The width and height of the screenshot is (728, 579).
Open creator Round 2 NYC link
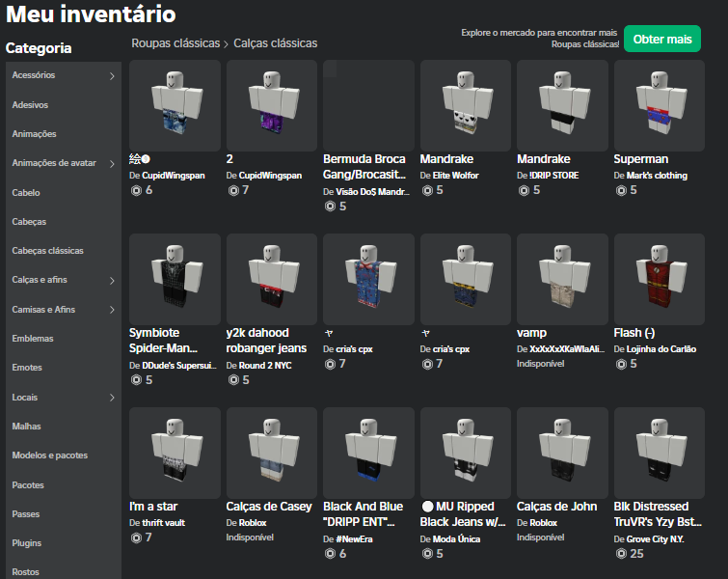point(265,365)
